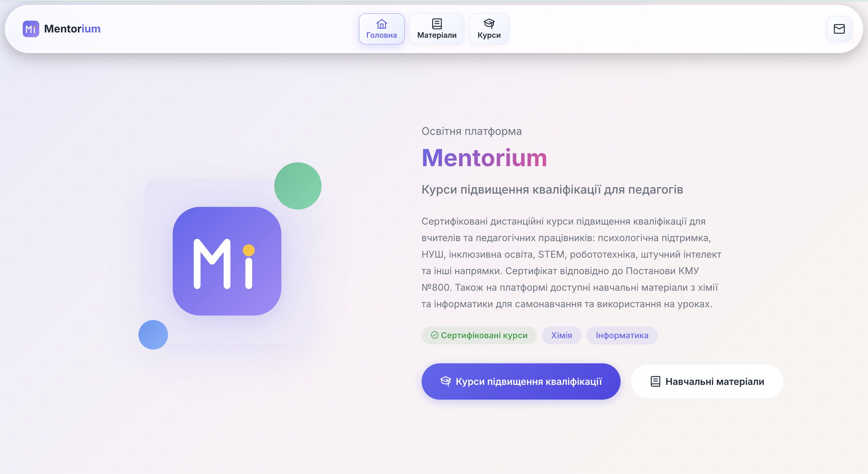Click the Mentorium Mi logo icon in header

click(31, 29)
